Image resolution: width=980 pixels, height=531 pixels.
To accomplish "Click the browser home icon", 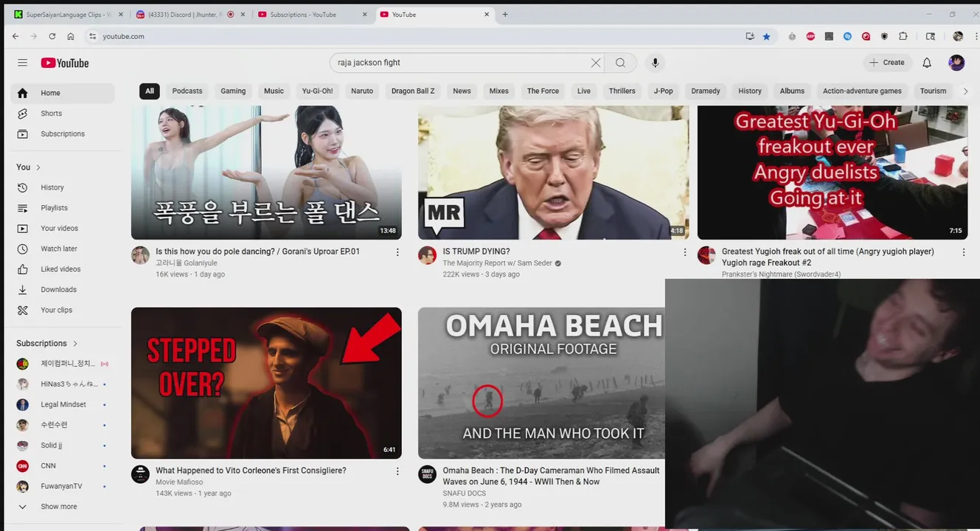I will (71, 36).
